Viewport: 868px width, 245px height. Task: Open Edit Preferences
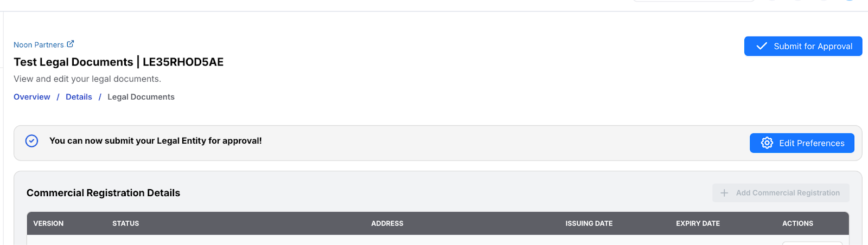click(802, 143)
